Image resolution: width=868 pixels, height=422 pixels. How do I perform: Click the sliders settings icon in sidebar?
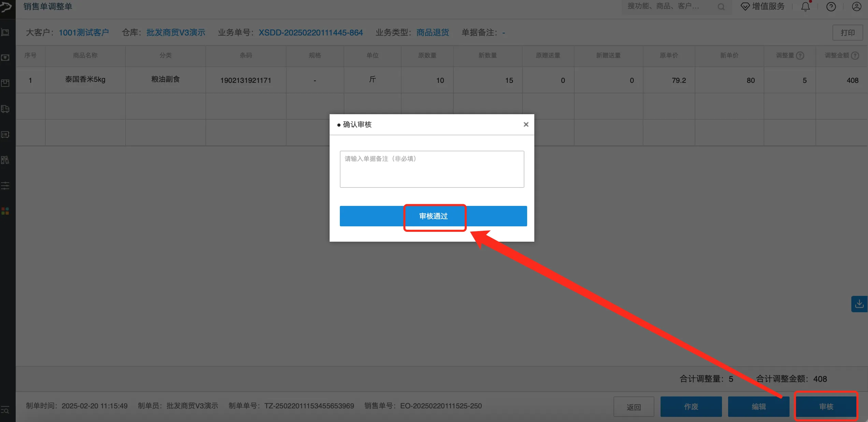5,186
